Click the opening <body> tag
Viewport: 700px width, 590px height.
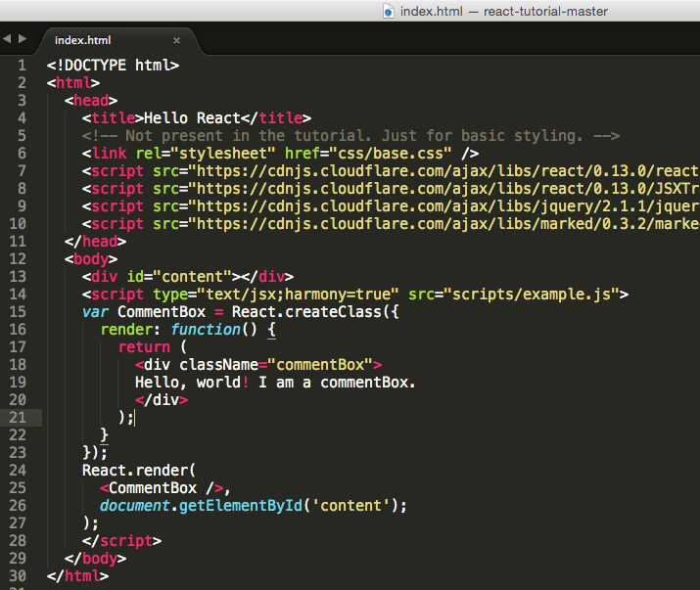[x=91, y=259]
